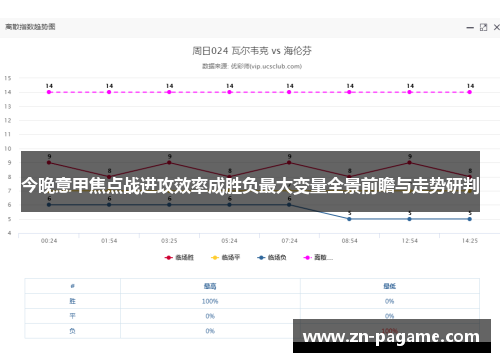Click the # table column header
This screenshot has width=500, height=362.
[72, 286]
